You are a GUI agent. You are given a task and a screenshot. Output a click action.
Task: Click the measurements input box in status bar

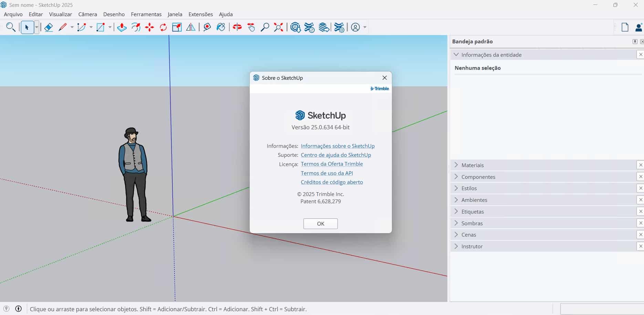tap(602, 309)
